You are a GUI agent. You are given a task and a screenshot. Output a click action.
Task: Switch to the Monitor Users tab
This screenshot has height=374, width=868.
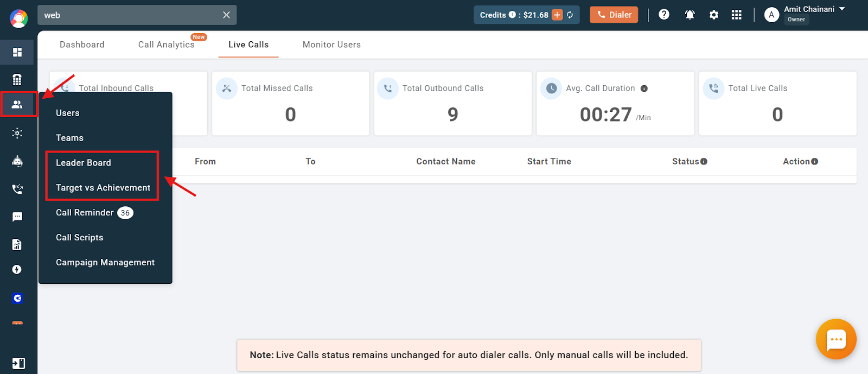(331, 45)
